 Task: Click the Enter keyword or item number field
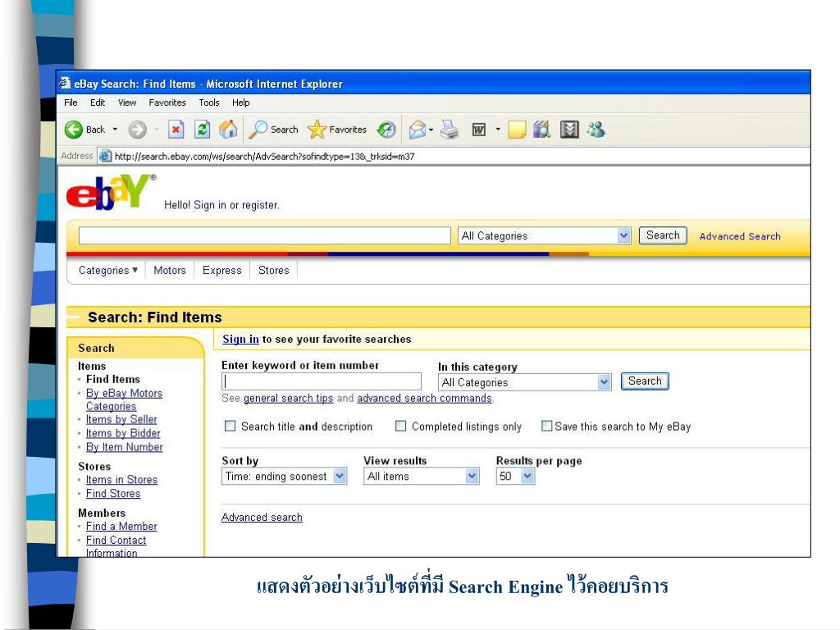tap(322, 381)
